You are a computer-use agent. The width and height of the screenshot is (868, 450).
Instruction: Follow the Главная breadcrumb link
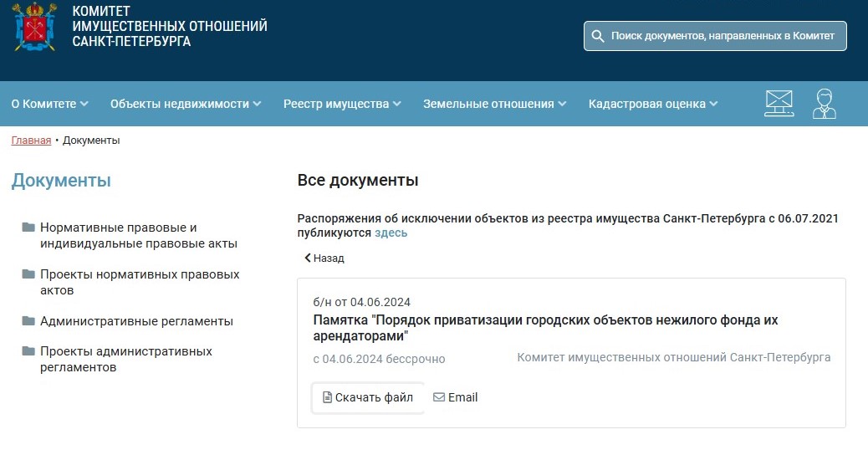[31, 141]
